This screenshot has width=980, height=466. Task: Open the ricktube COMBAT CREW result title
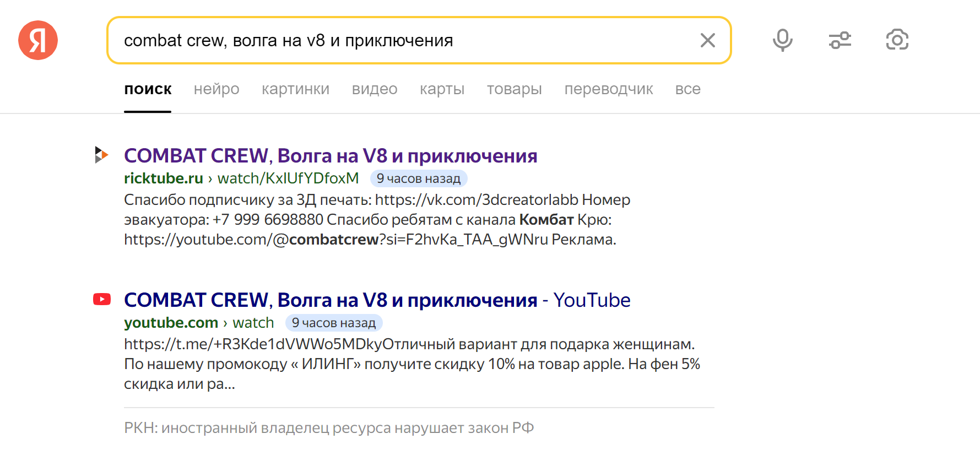point(331,156)
